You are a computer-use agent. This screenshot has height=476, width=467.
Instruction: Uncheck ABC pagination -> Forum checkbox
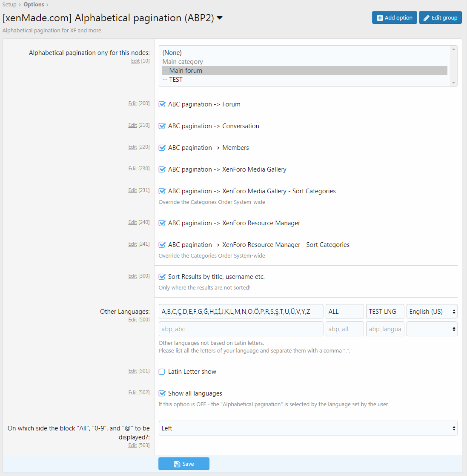162,104
